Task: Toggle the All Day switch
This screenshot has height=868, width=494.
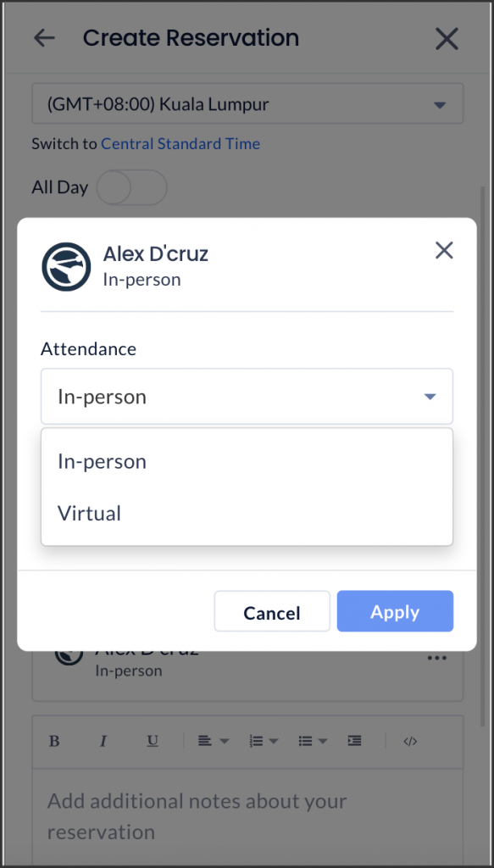Action: (x=131, y=187)
